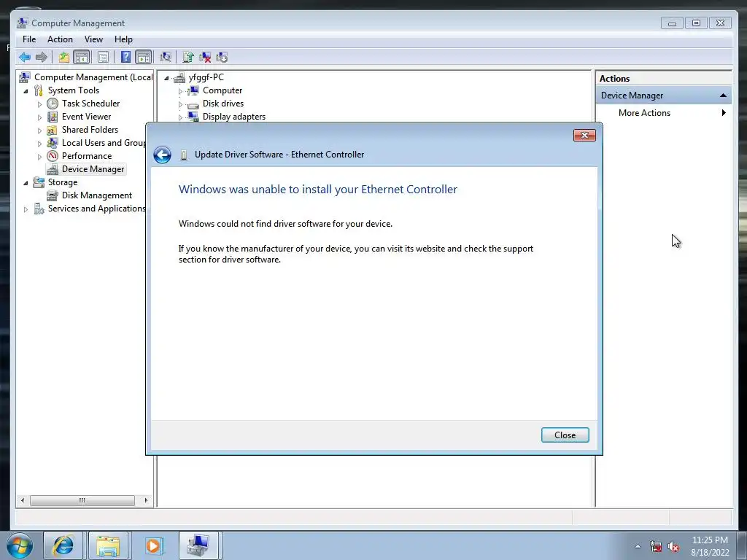Click right arrow of console tree scrollbar
The height and width of the screenshot is (560, 747).
click(146, 500)
